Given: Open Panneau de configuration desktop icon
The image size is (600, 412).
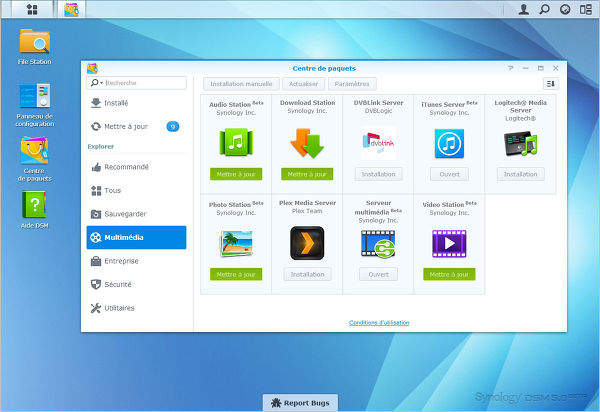Looking at the screenshot, I should [x=34, y=97].
